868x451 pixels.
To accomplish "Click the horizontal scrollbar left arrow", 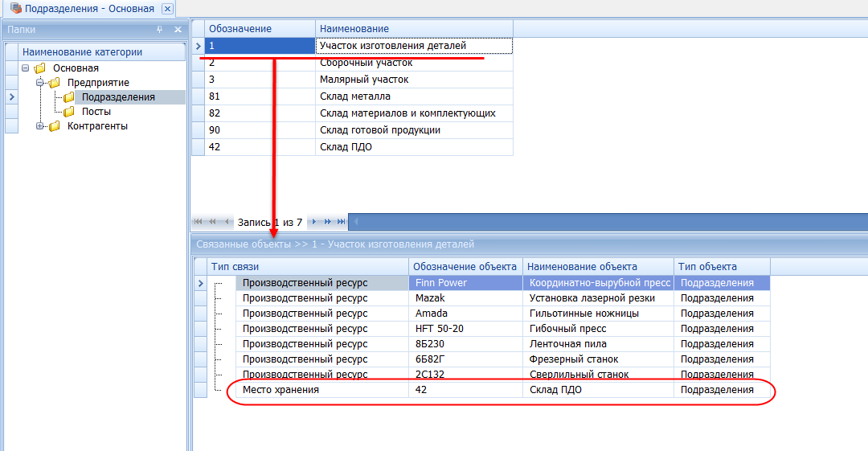I will coord(356,221).
